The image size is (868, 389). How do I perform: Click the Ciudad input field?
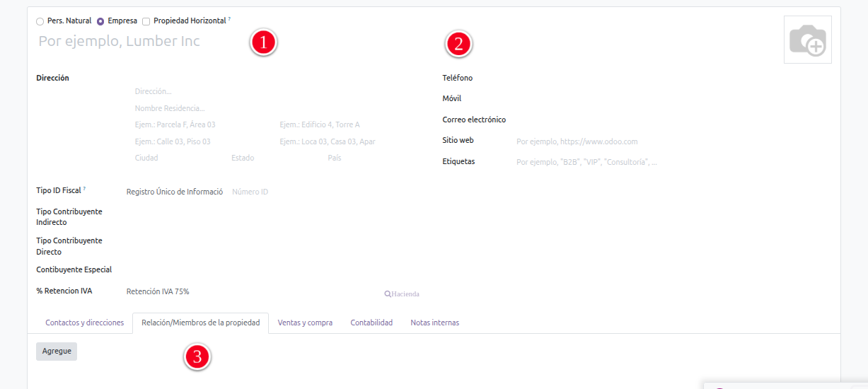coord(177,158)
